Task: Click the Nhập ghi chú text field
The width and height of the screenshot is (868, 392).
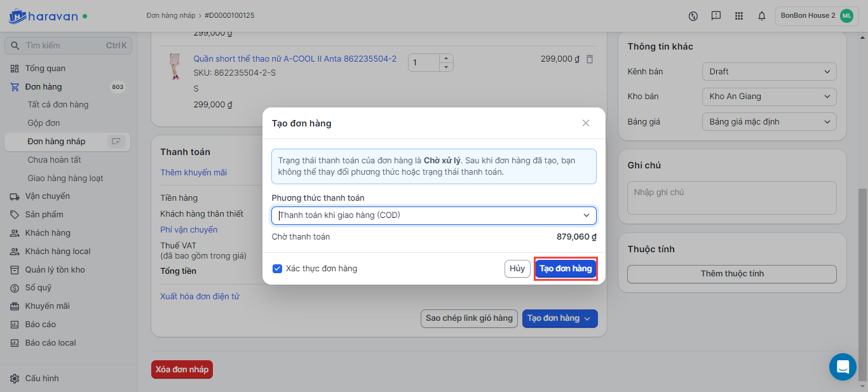Action: click(731, 198)
